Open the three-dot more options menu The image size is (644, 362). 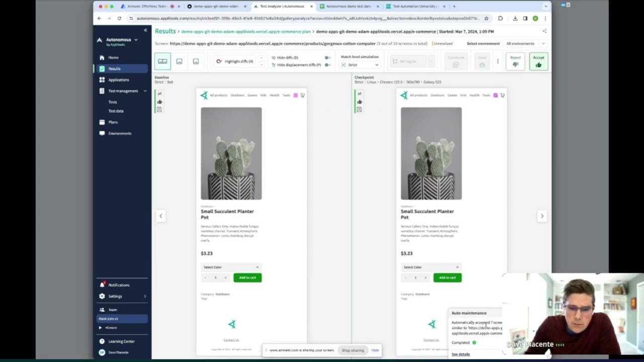click(x=498, y=61)
